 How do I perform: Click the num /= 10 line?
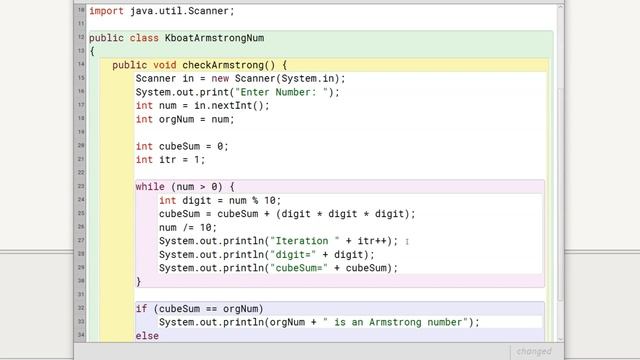click(x=188, y=227)
